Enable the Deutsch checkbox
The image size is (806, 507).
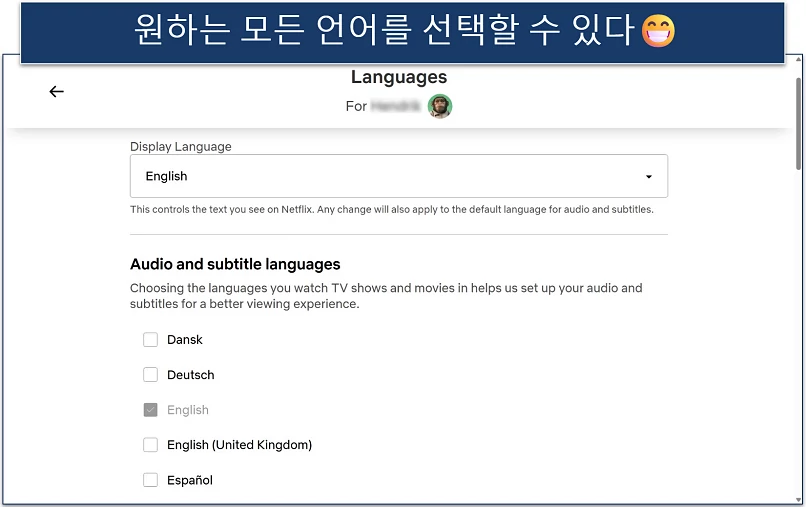click(150, 374)
